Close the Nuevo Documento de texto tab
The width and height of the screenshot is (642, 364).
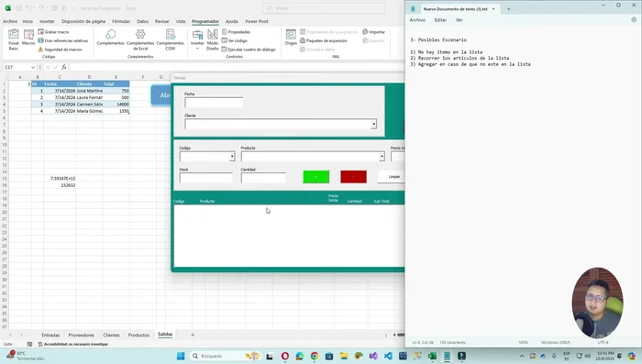click(493, 9)
